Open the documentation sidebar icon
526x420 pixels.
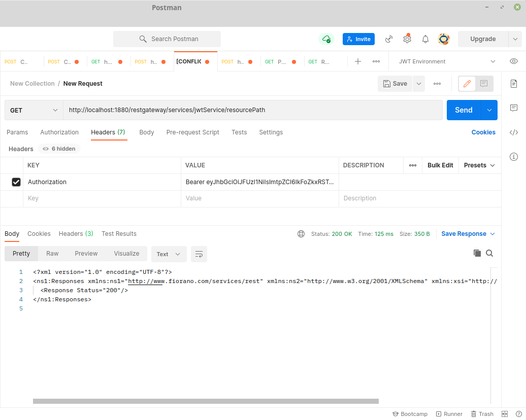pyautogui.click(x=514, y=84)
